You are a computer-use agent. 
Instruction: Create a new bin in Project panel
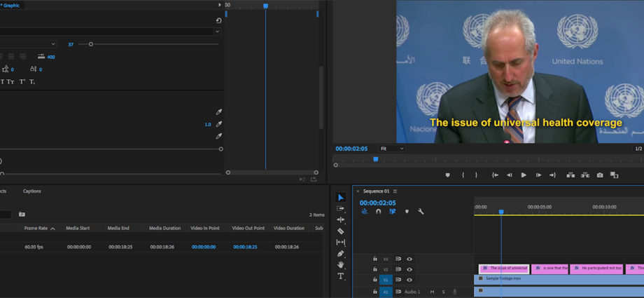(x=22, y=215)
